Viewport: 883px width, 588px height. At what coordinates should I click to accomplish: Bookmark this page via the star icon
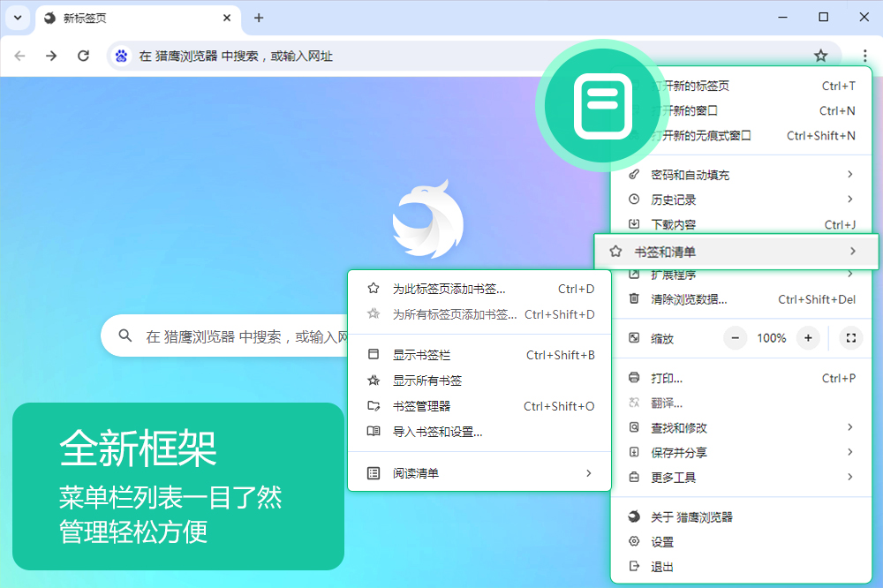pos(821,55)
